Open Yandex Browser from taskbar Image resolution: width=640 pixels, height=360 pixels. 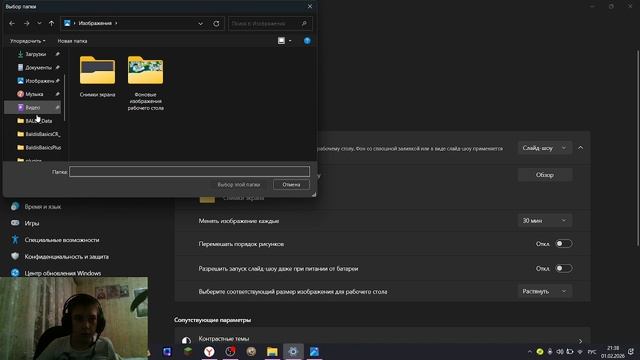[x=209, y=351]
